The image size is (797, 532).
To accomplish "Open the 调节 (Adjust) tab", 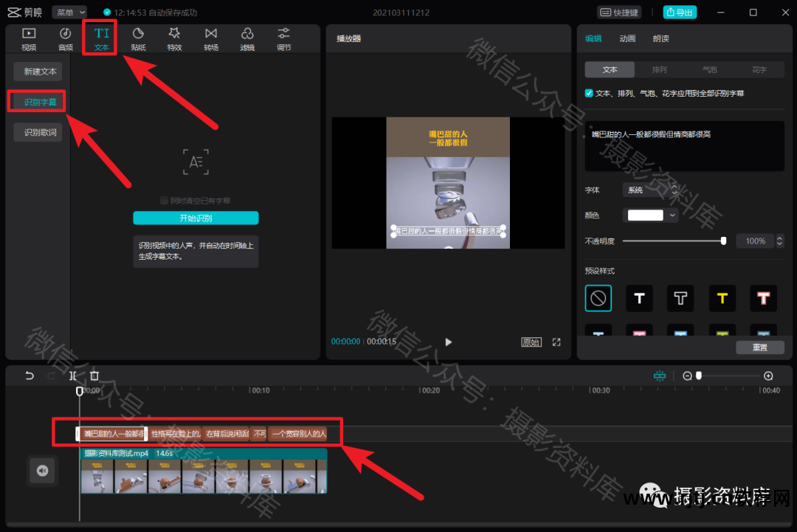I will 283,39.
